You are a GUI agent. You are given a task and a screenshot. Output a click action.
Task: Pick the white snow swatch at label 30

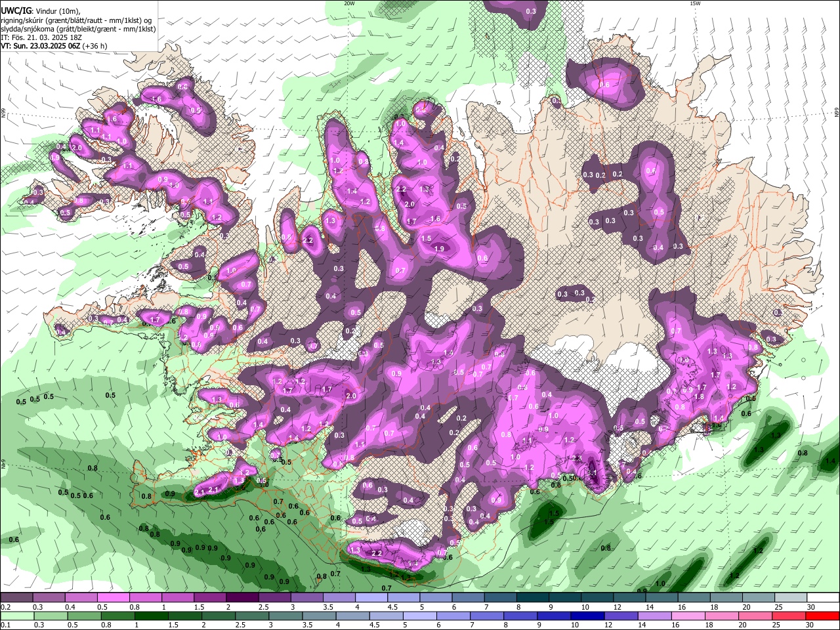point(822,597)
